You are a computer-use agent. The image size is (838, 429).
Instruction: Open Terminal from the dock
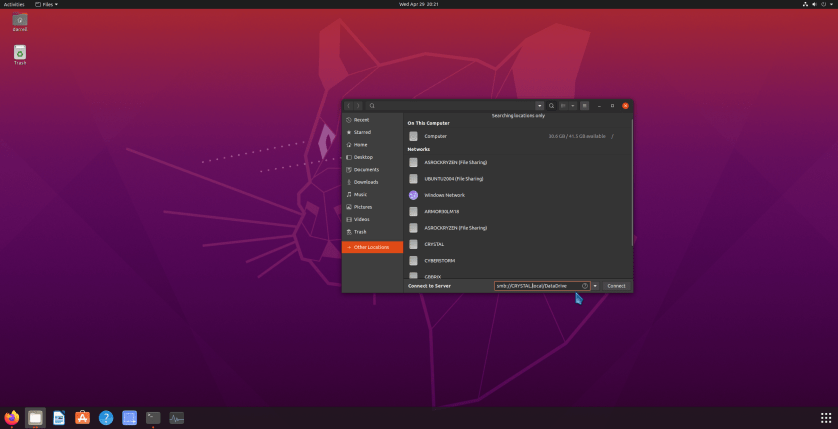click(153, 418)
